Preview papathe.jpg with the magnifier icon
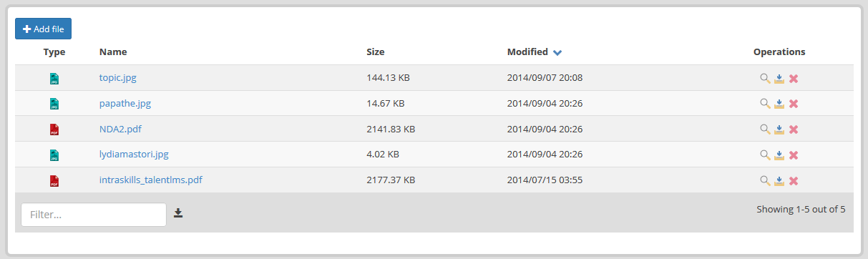This screenshot has width=868, height=259. pyautogui.click(x=765, y=104)
